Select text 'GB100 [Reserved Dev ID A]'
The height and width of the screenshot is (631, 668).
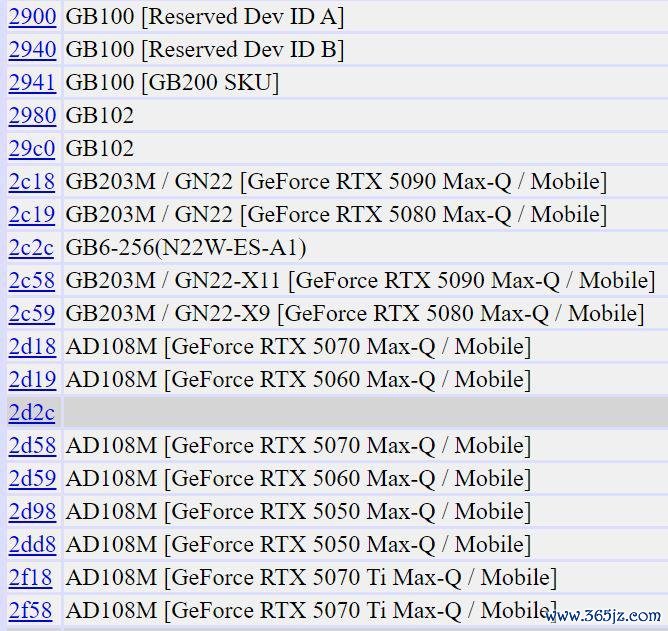coord(205,17)
